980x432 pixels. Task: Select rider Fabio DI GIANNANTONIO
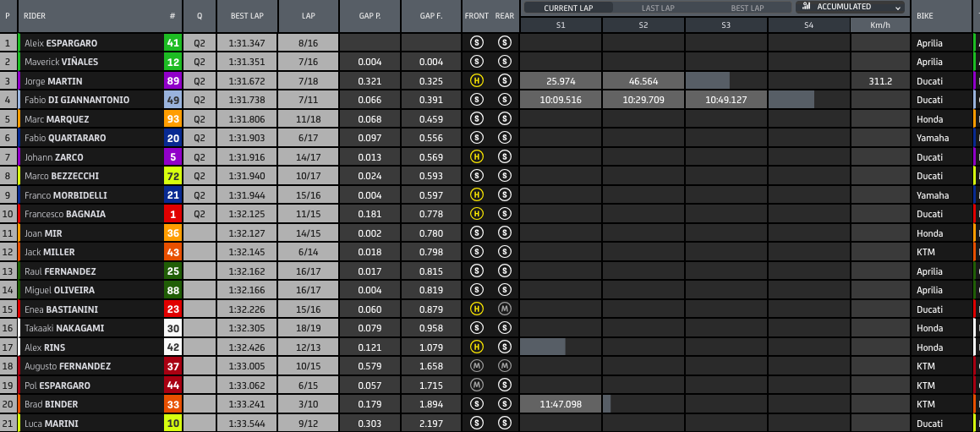[x=77, y=100]
